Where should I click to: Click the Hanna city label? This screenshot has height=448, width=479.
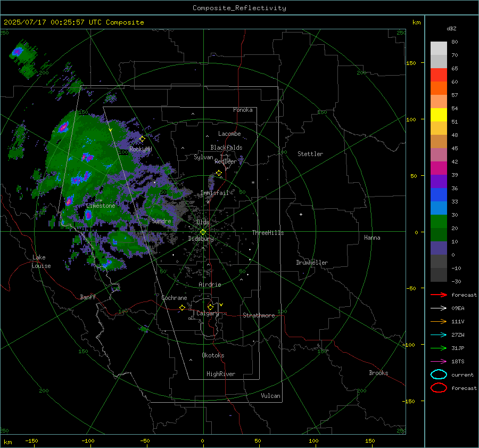pos(372,238)
